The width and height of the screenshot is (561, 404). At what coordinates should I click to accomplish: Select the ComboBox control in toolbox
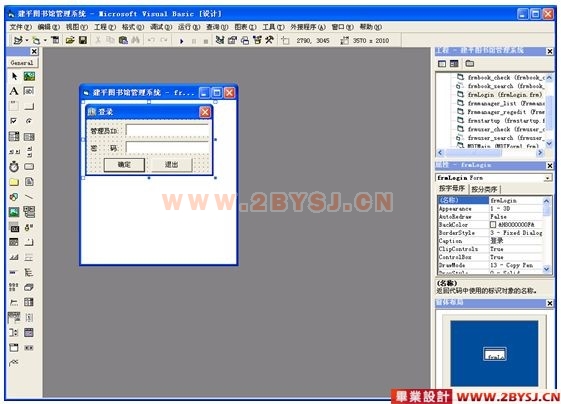click(14, 136)
